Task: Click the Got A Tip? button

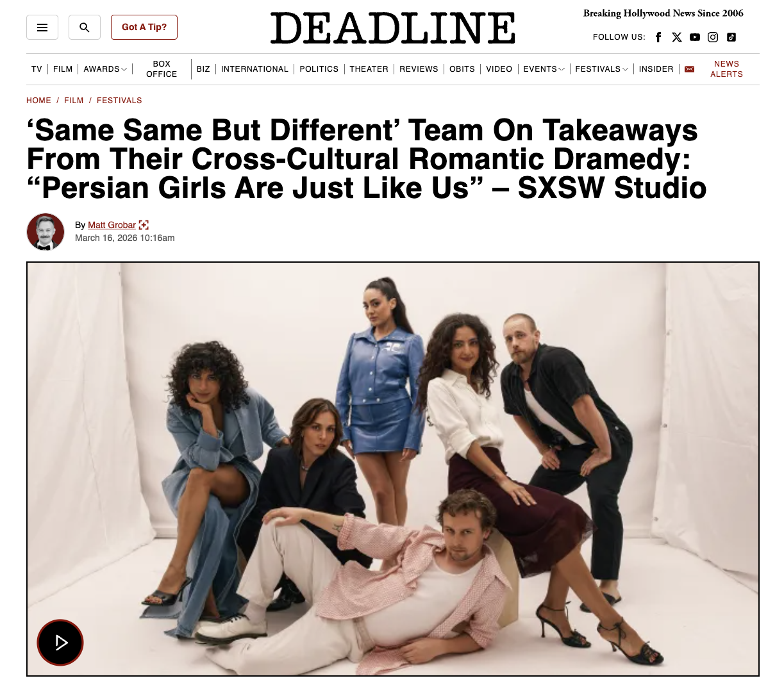Action: tap(144, 28)
